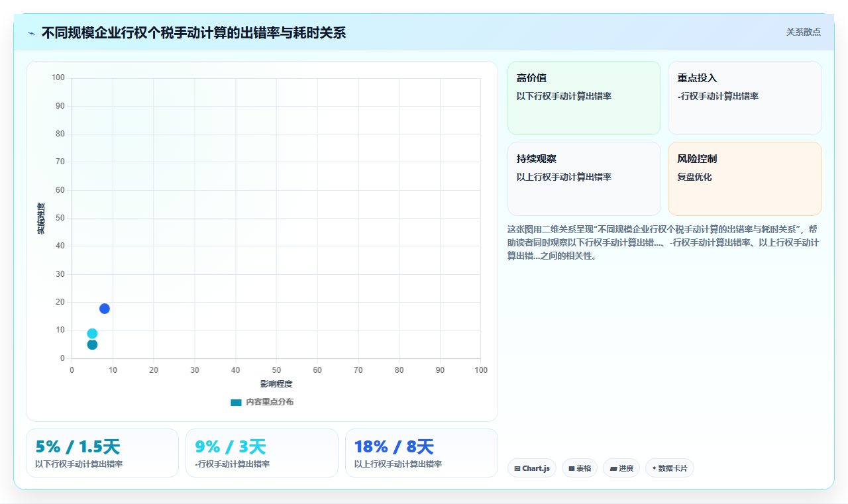Select the cyan scatter point at 9%

[x=92, y=334]
